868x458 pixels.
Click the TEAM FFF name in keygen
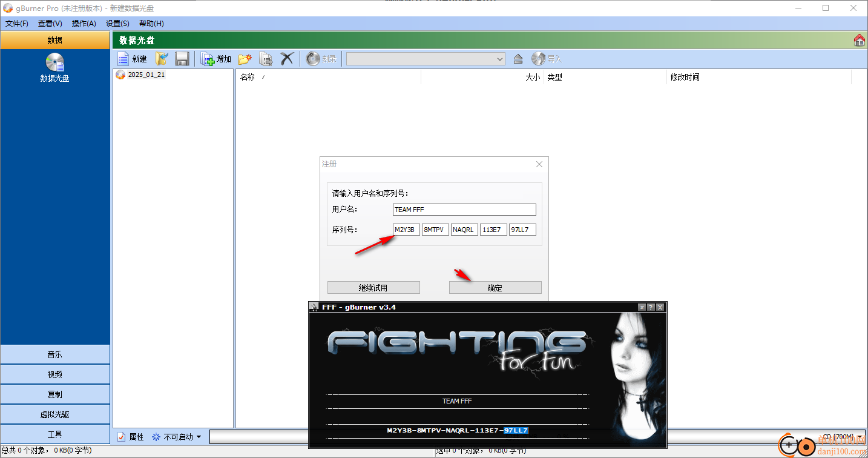457,401
